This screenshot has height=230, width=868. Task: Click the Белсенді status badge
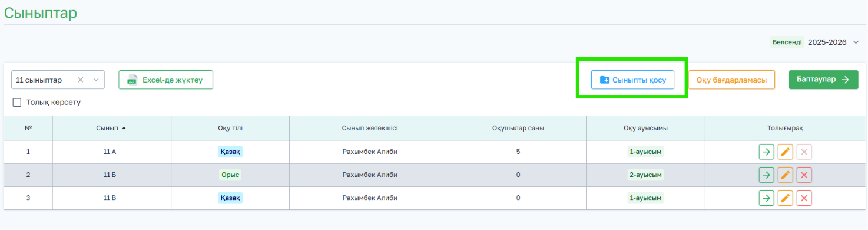pos(787,42)
